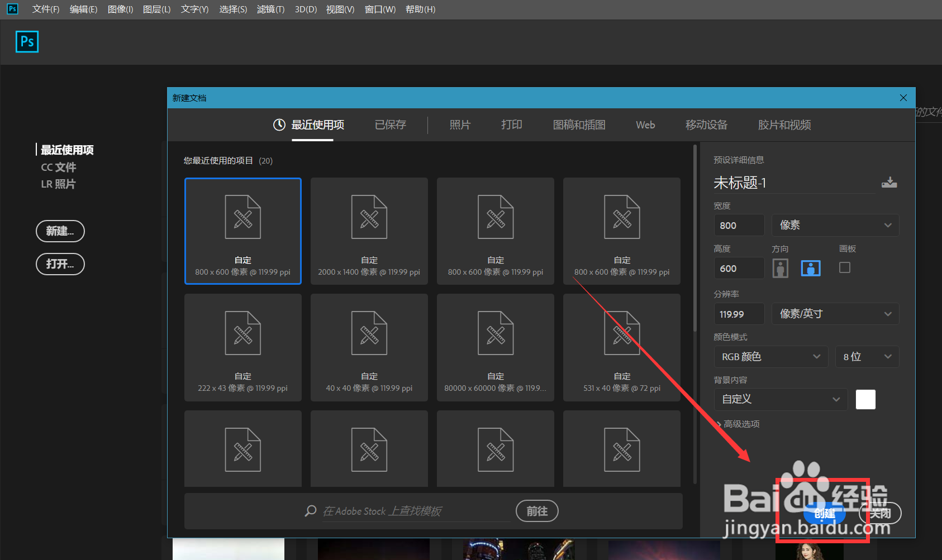Select the 222 x 43 像素 preset

[243, 347]
